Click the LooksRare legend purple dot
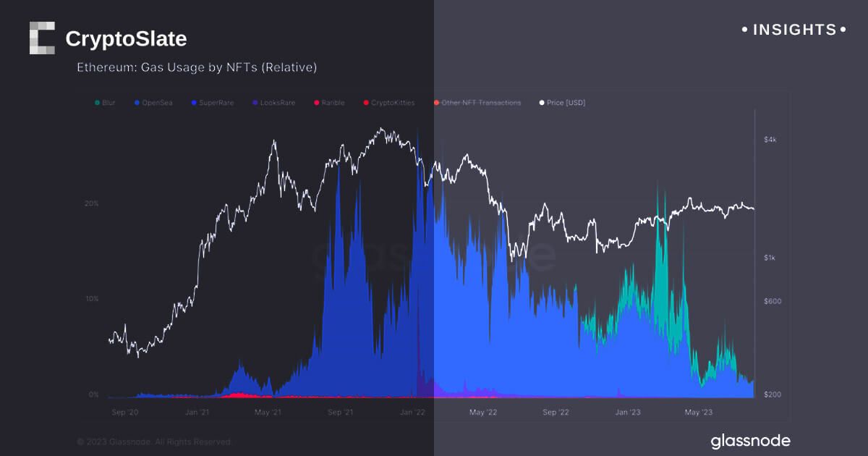Image resolution: width=868 pixels, height=456 pixels. click(x=254, y=103)
